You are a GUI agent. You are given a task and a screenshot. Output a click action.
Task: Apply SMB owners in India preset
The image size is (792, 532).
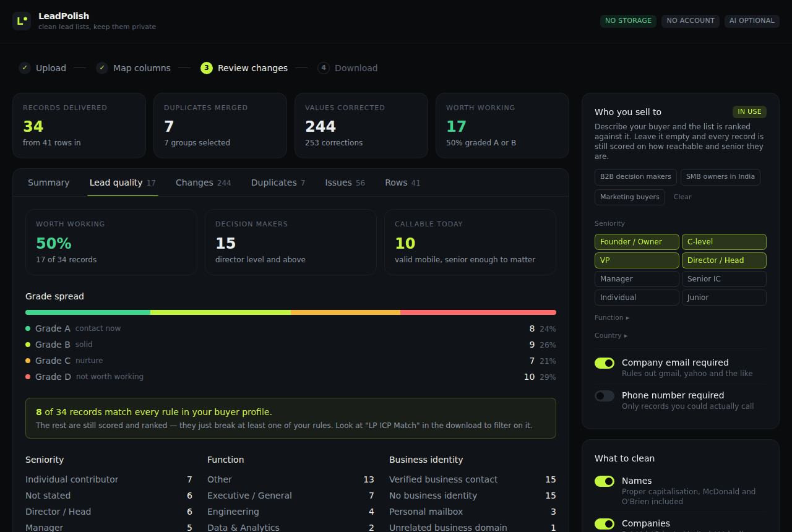[720, 177]
